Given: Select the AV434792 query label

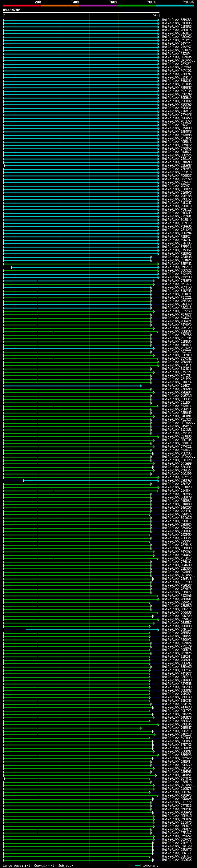Looking at the screenshot, I should coord(11,10).
